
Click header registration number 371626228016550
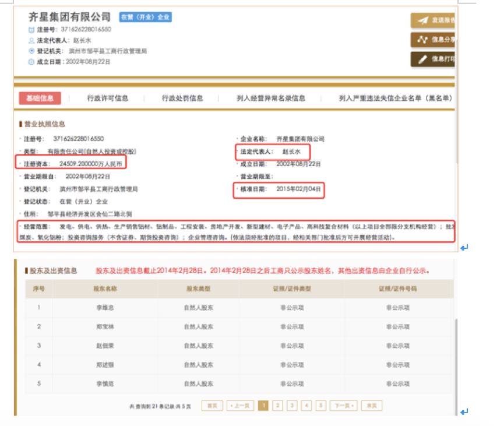(x=86, y=29)
